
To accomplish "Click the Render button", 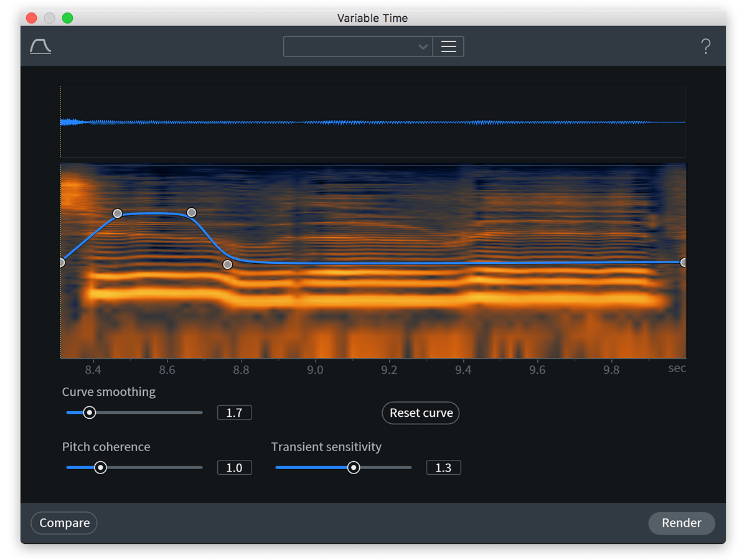I will pyautogui.click(x=682, y=523).
